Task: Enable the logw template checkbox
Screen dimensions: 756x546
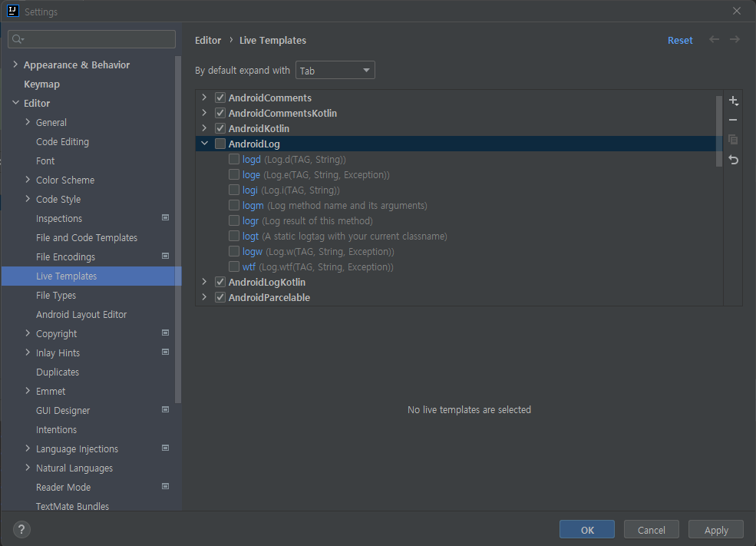Action: coord(234,251)
